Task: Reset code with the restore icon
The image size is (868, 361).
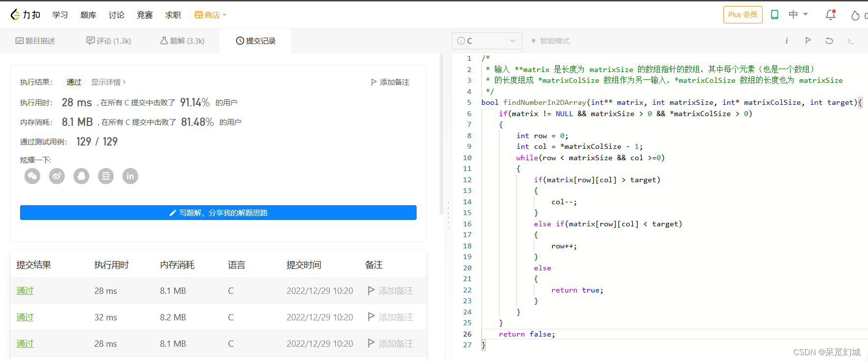Action: tap(829, 41)
